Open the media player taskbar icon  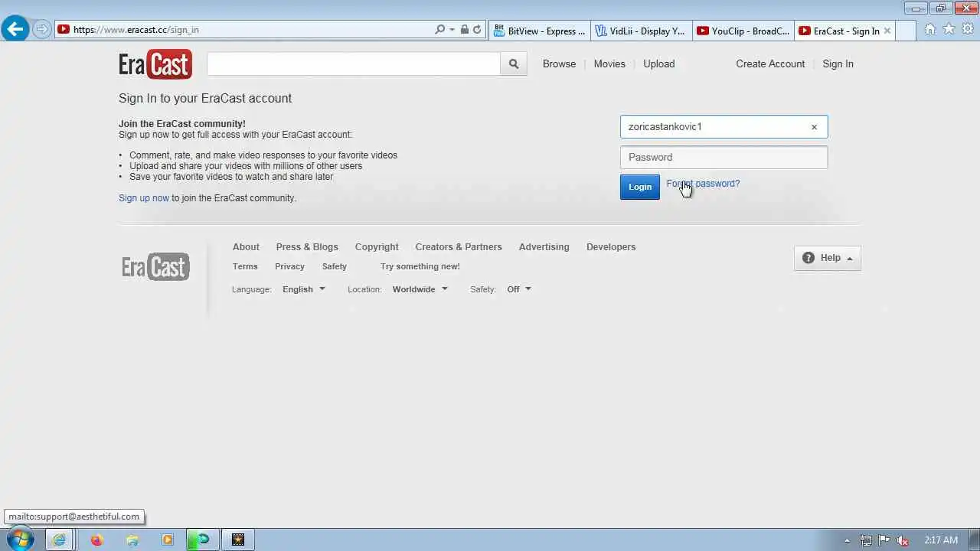click(168, 540)
